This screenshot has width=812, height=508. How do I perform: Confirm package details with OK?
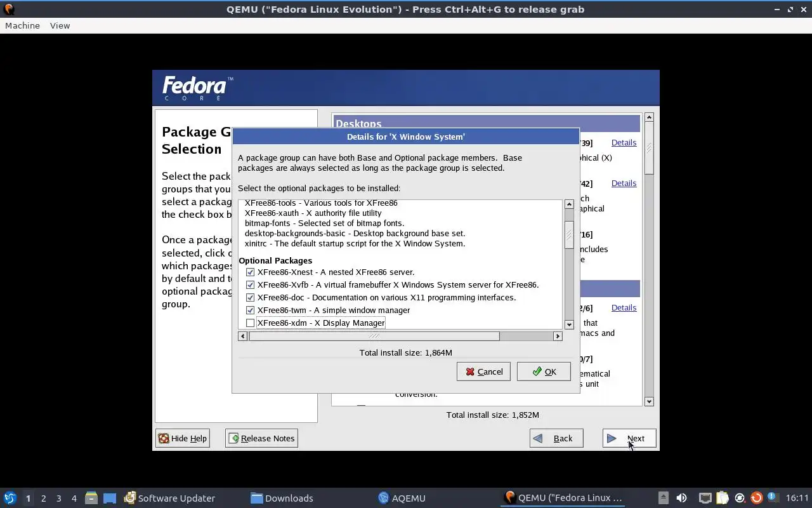[544, 371]
